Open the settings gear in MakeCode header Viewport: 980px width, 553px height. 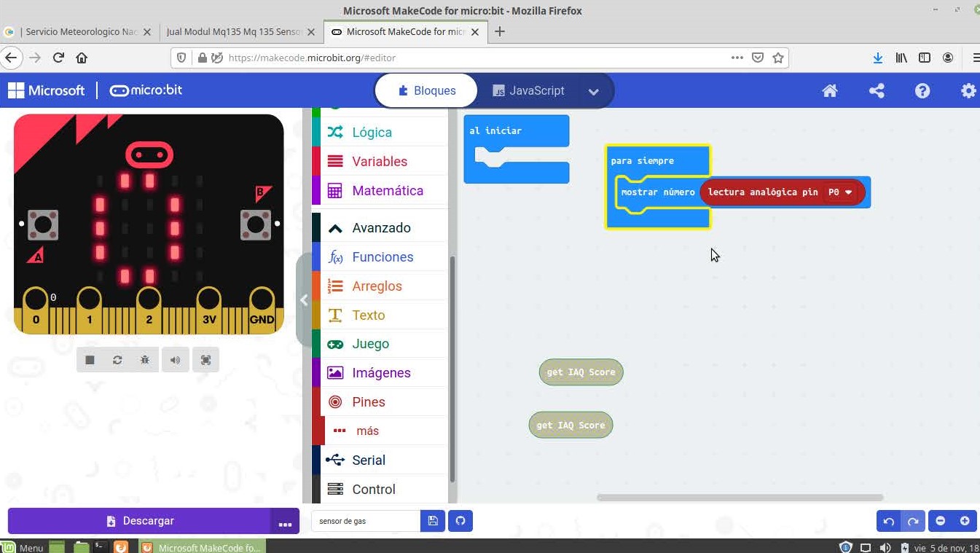[x=968, y=91]
